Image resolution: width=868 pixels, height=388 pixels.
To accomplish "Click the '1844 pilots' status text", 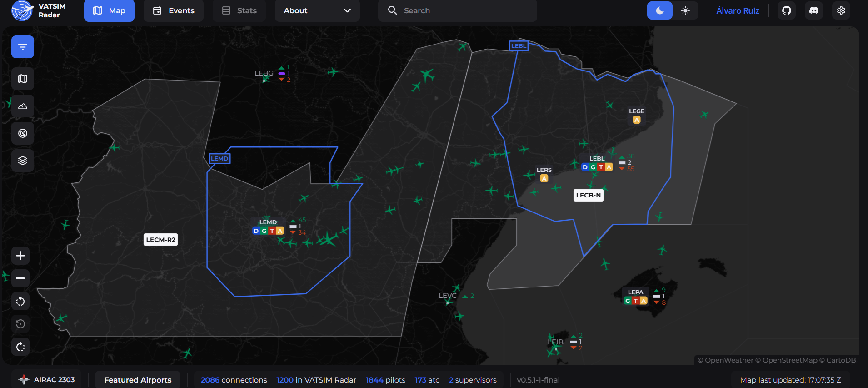I will (385, 380).
